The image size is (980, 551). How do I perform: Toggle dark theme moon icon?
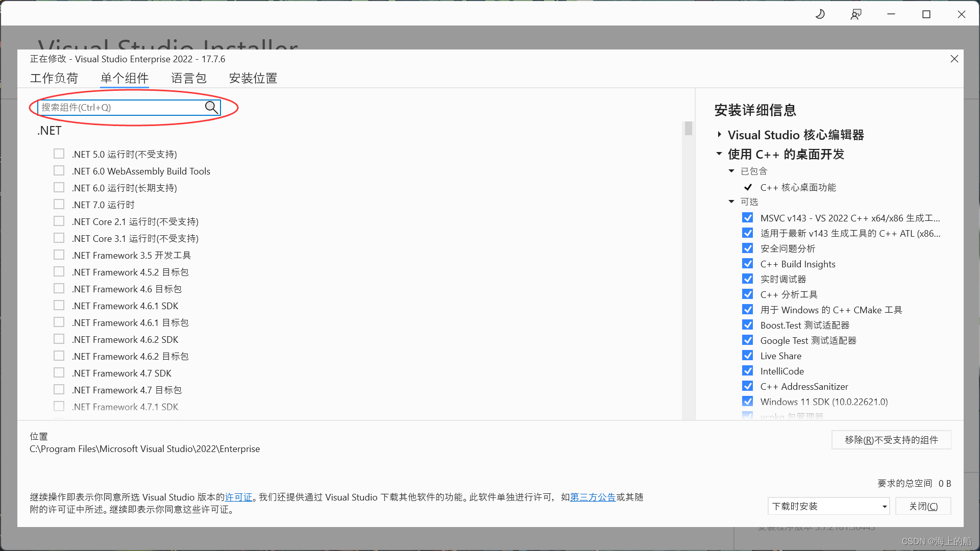(820, 14)
